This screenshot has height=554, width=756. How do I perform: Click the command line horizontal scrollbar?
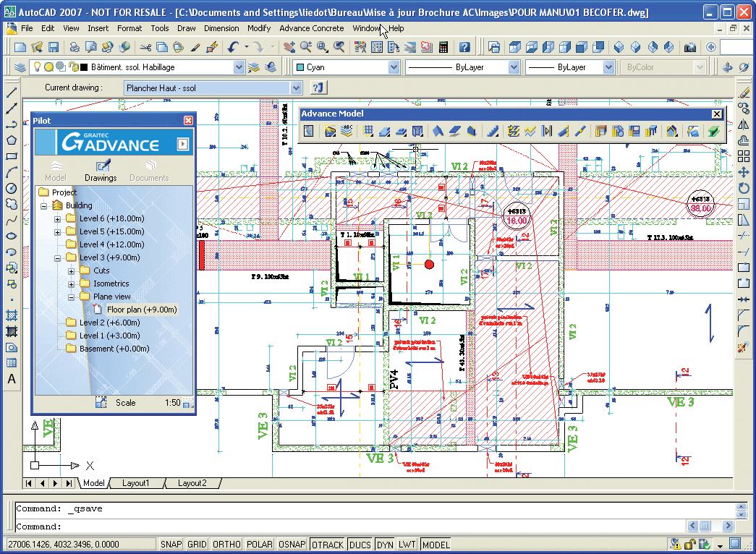(710, 526)
